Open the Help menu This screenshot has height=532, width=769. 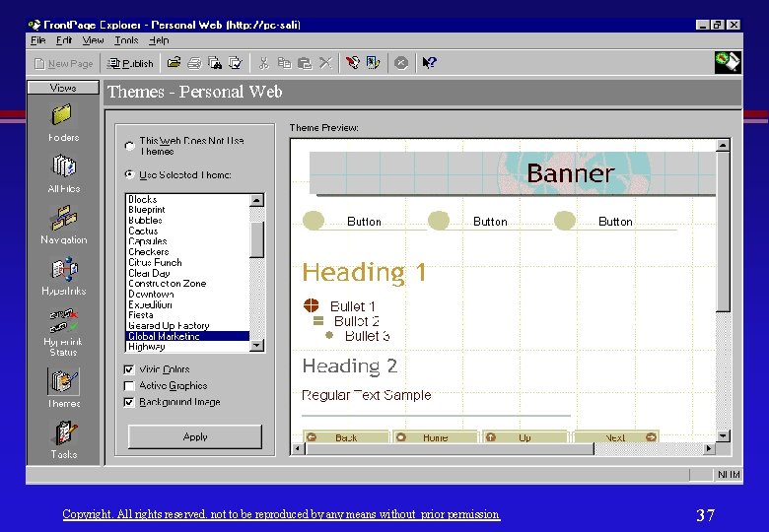[x=159, y=40]
